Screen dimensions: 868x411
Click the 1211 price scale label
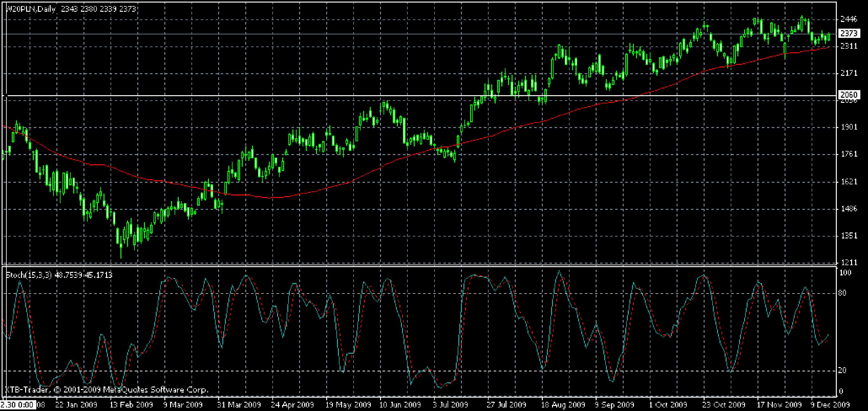tap(849, 262)
